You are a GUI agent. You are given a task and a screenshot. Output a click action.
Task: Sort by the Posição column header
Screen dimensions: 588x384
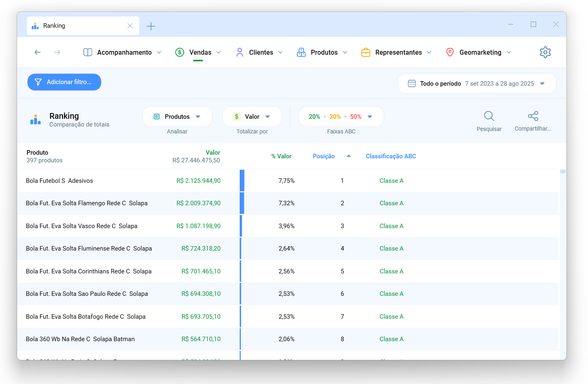click(x=324, y=156)
